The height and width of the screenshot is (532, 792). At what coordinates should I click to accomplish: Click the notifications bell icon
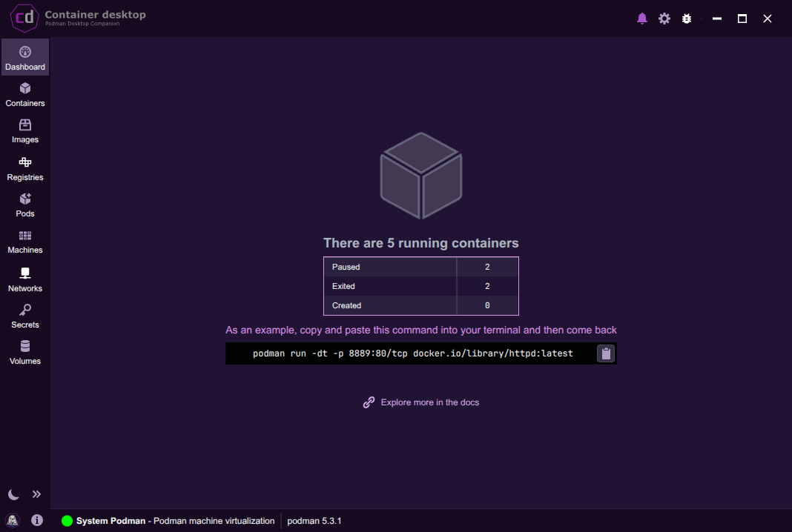[642, 19]
